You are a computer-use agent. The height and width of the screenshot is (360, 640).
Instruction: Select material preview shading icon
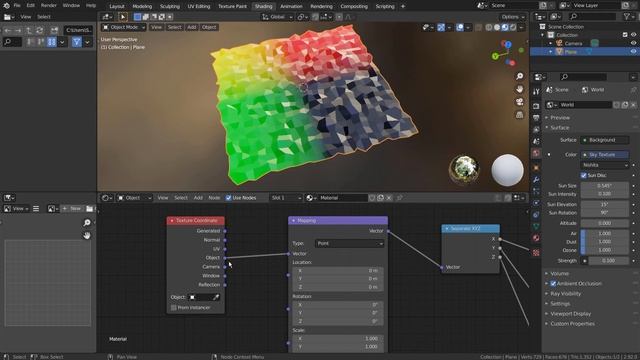[505, 27]
